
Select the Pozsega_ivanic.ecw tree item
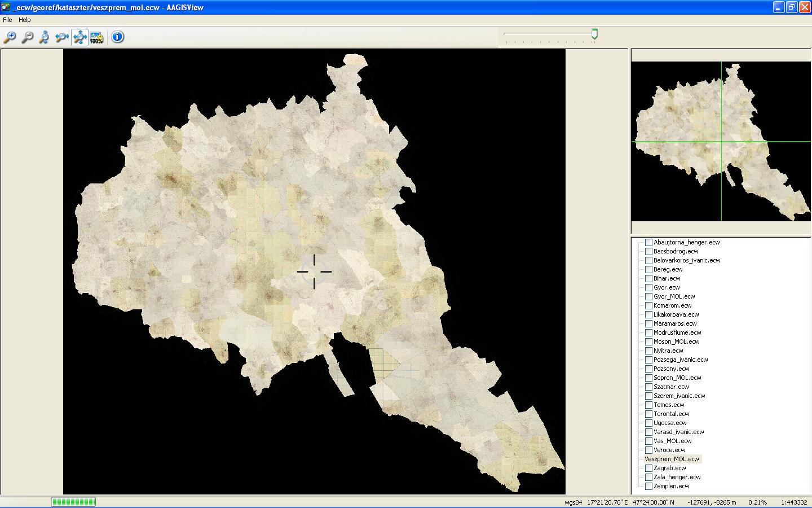[681, 360]
